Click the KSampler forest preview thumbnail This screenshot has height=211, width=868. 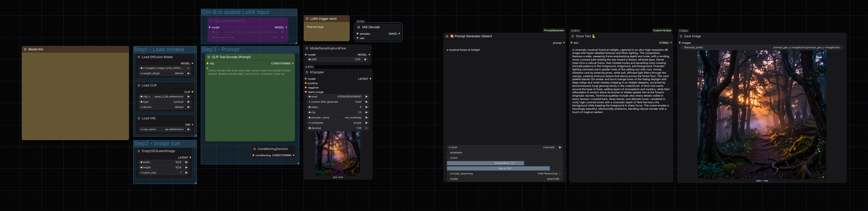pos(338,154)
